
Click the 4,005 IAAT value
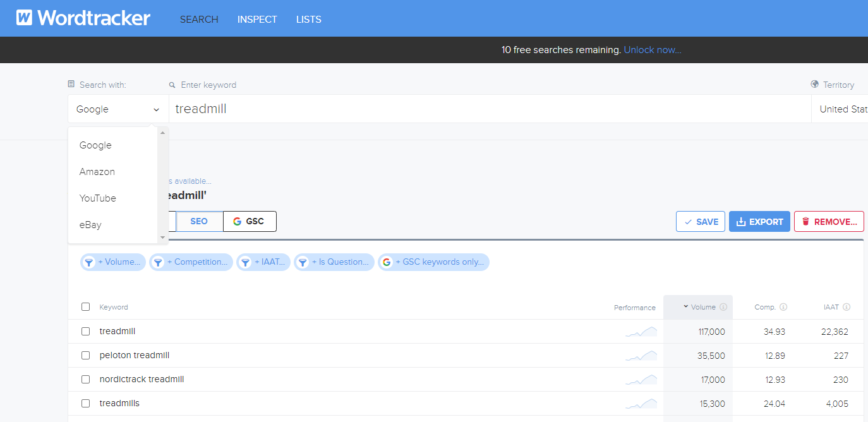click(836, 404)
